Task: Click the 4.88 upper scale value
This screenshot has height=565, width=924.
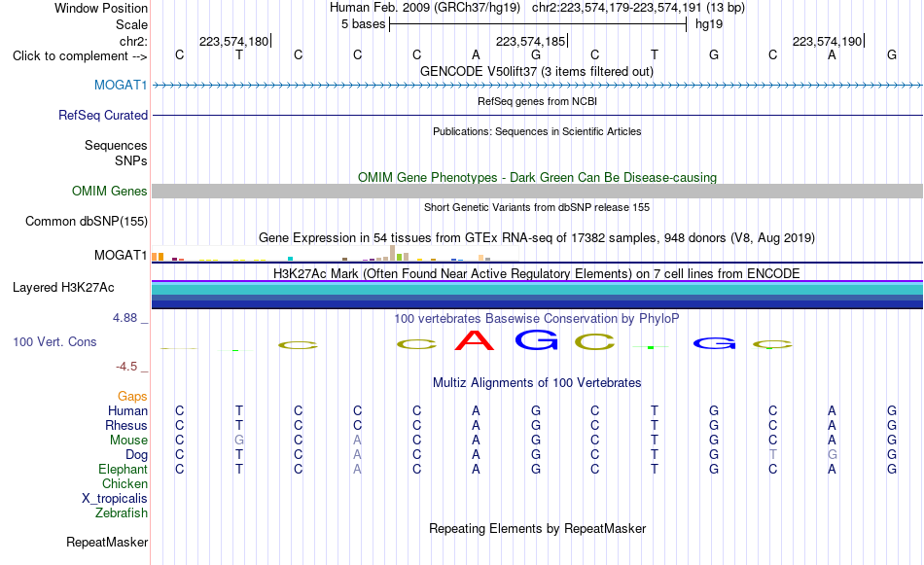Action: [x=124, y=318]
